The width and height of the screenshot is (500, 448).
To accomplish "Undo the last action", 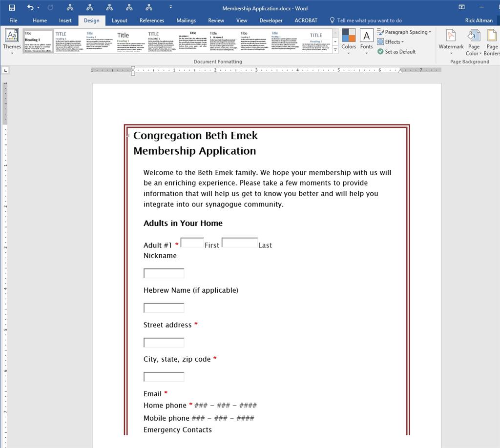I will coord(30,7).
